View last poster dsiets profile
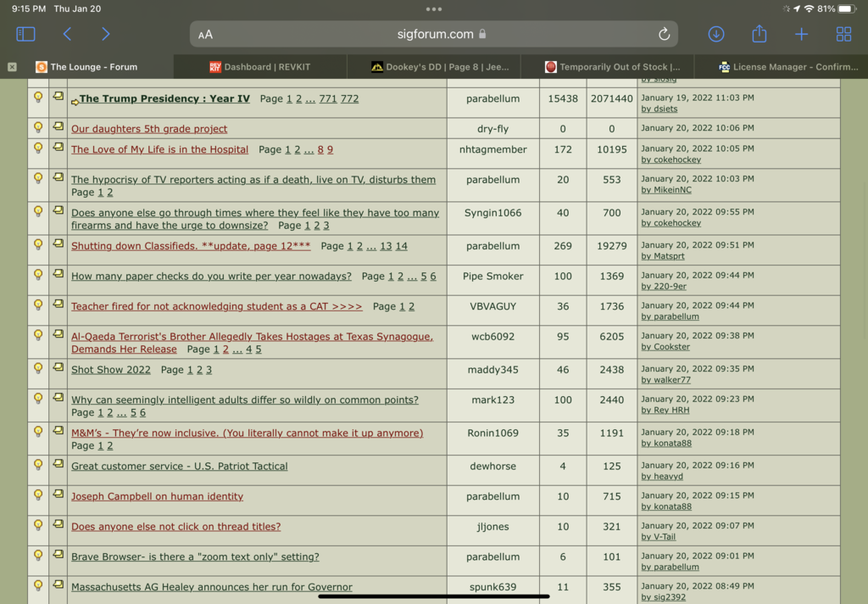This screenshot has width=868, height=604. 659,109
